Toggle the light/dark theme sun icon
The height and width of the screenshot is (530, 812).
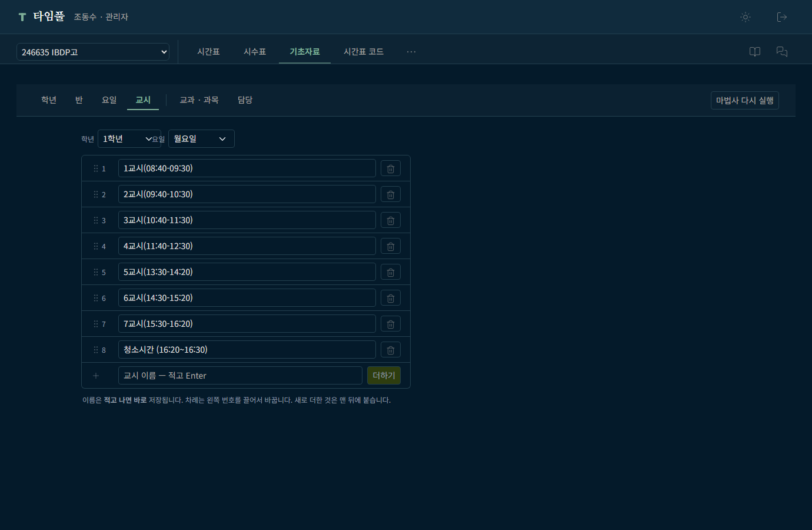(x=746, y=17)
